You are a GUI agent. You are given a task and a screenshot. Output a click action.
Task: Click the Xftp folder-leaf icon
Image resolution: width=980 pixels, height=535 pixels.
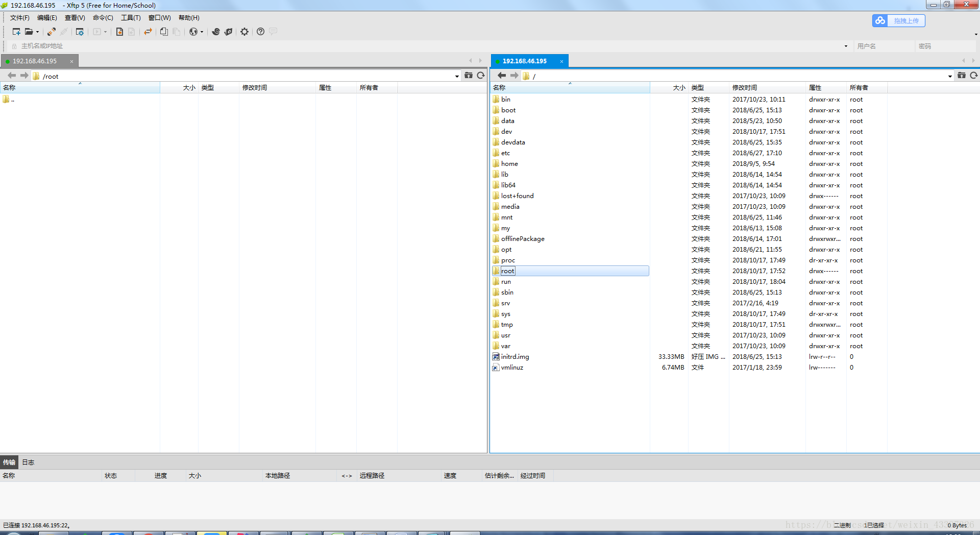[x=229, y=32]
